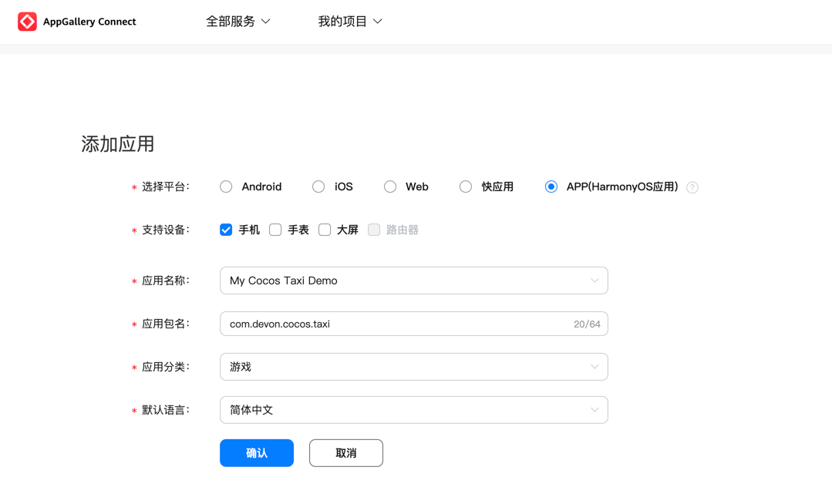Image resolution: width=832 pixels, height=504 pixels.
Task: Open the 我的项目 menu
Action: (342, 21)
